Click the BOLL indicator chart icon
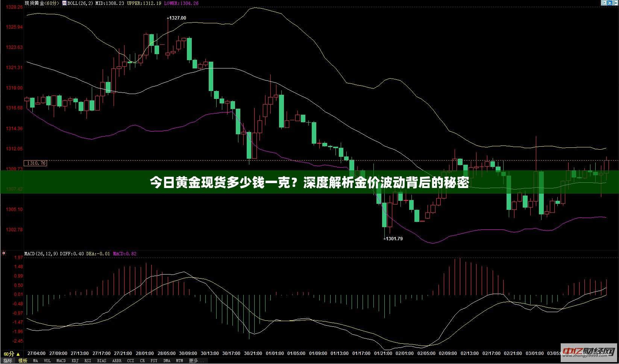 64,3
